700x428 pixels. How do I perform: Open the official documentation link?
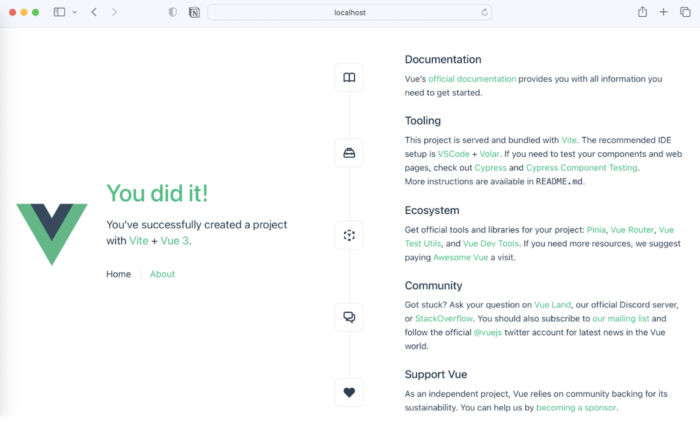(x=472, y=79)
